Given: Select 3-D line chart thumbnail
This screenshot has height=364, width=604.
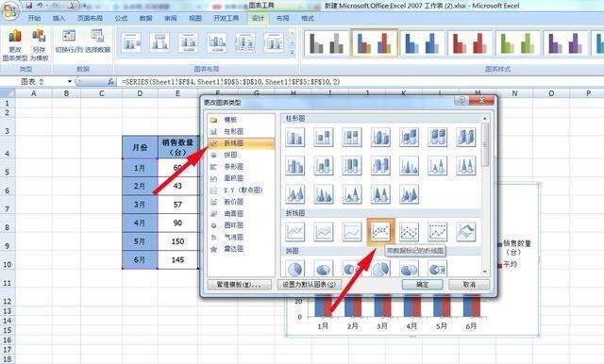Looking at the screenshot, I should 465,232.
